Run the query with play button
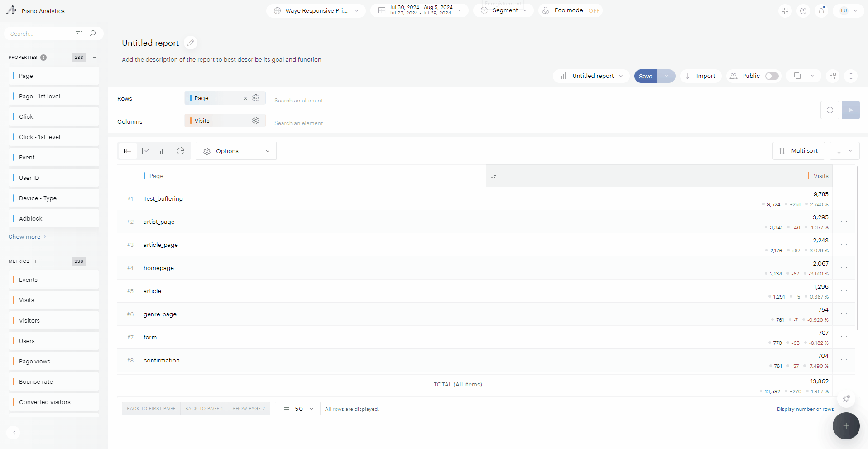The image size is (868, 449). click(x=850, y=110)
